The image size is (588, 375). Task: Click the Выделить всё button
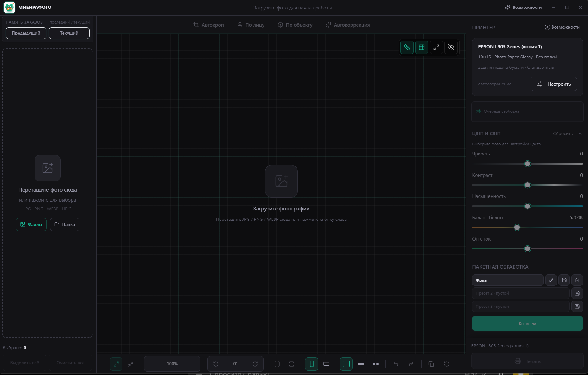(x=24, y=363)
